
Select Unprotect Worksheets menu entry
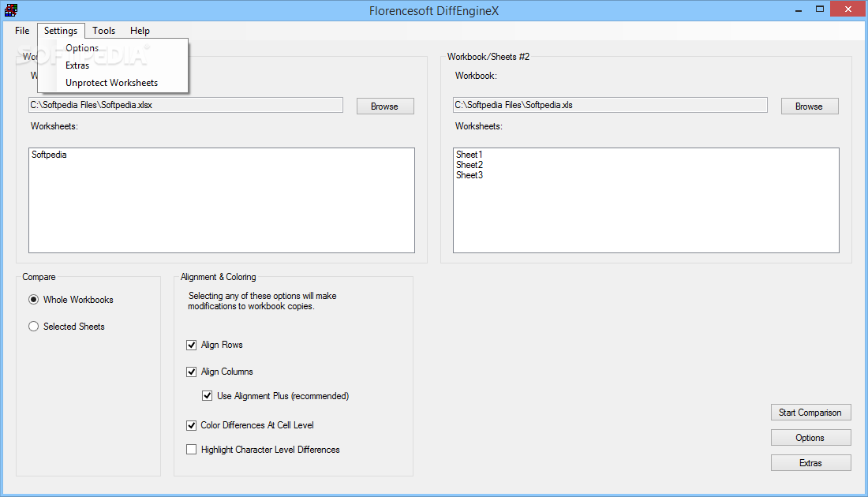(x=113, y=83)
